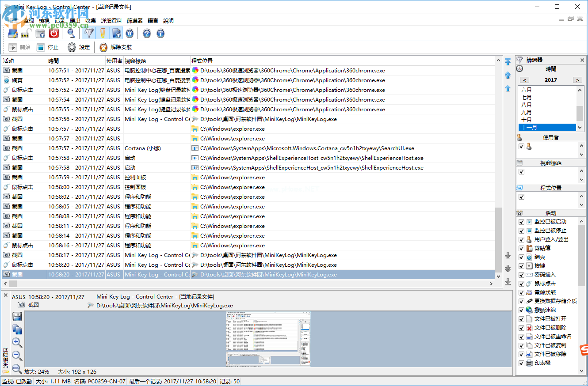
Task: Open 設定 settings with gear button
Action: tap(79, 47)
